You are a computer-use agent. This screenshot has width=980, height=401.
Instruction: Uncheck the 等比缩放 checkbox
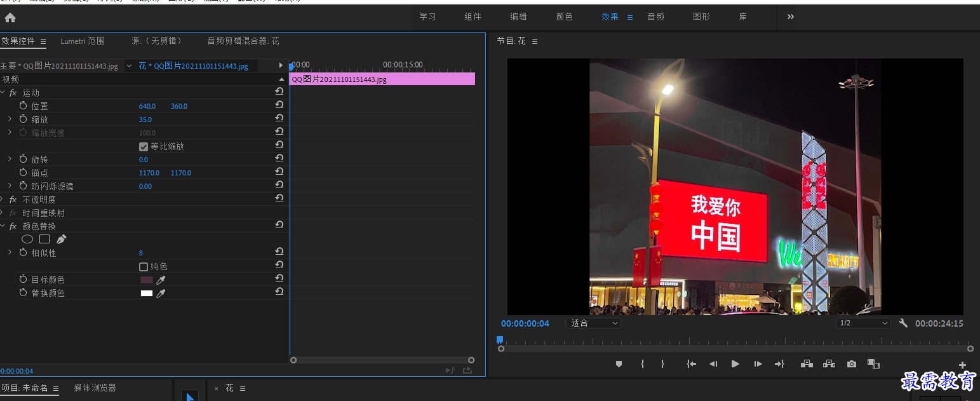[144, 146]
